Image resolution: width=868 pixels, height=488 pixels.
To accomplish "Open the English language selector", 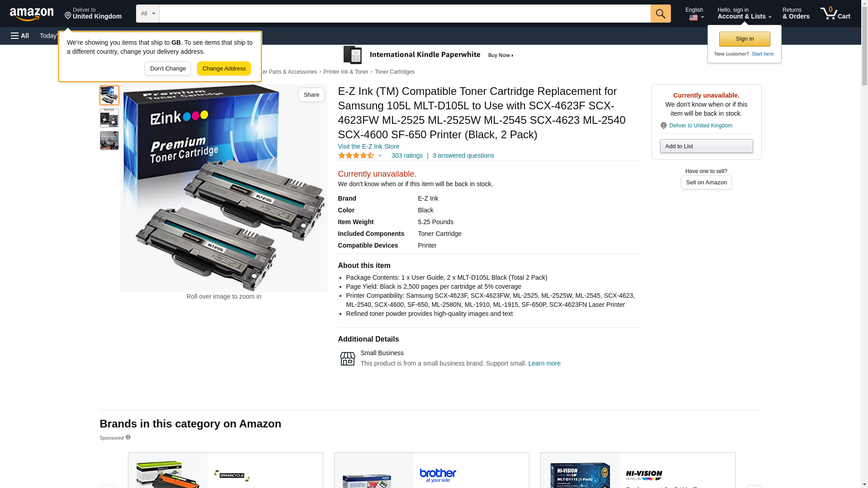I will (694, 14).
